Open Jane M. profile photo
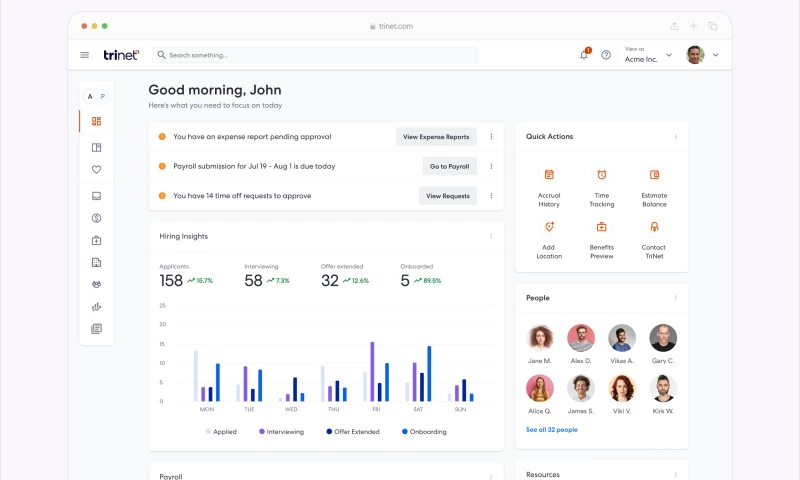The width and height of the screenshot is (800, 480). (540, 338)
